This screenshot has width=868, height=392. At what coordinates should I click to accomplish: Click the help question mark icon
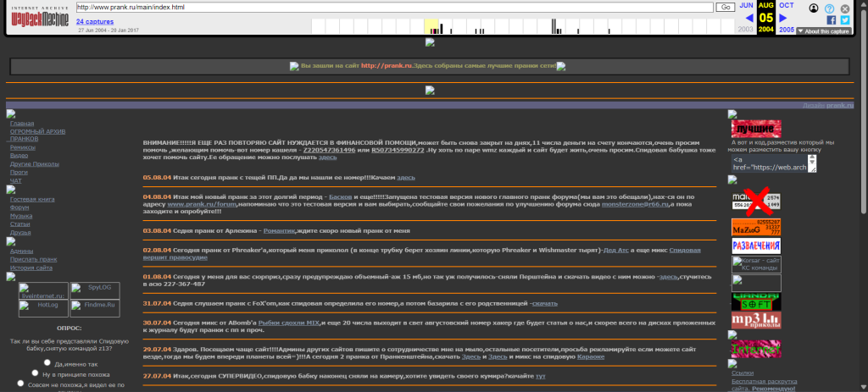[x=830, y=8]
